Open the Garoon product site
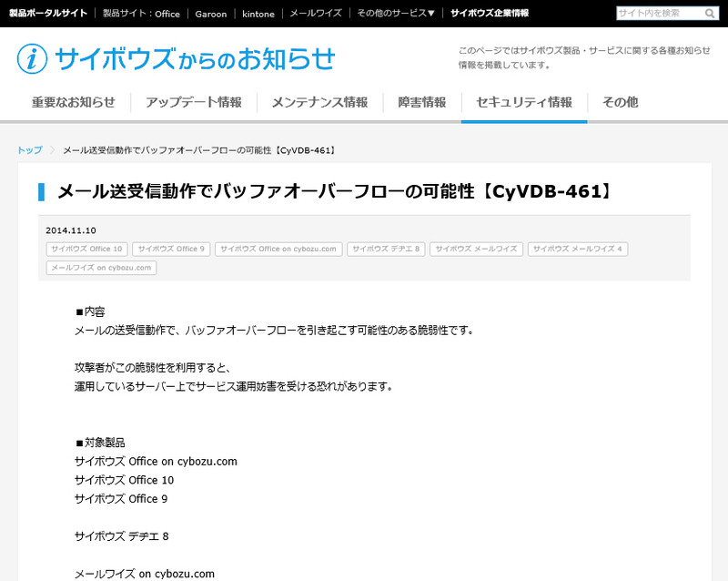This screenshot has width=728, height=581. 211,14
